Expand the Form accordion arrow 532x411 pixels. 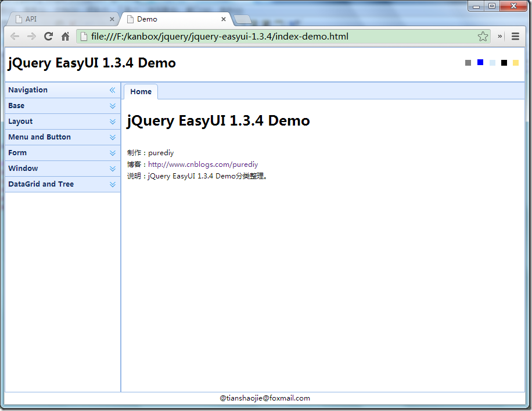[113, 153]
